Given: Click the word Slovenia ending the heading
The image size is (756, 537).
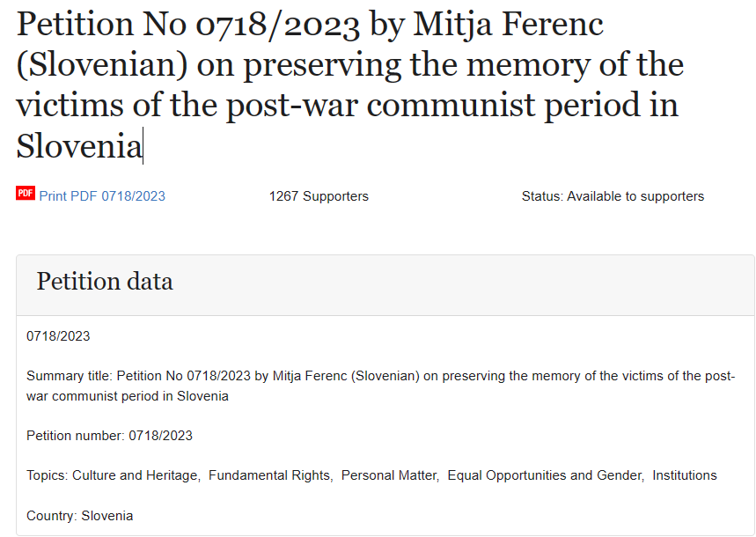Looking at the screenshot, I should pyautogui.click(x=79, y=146).
